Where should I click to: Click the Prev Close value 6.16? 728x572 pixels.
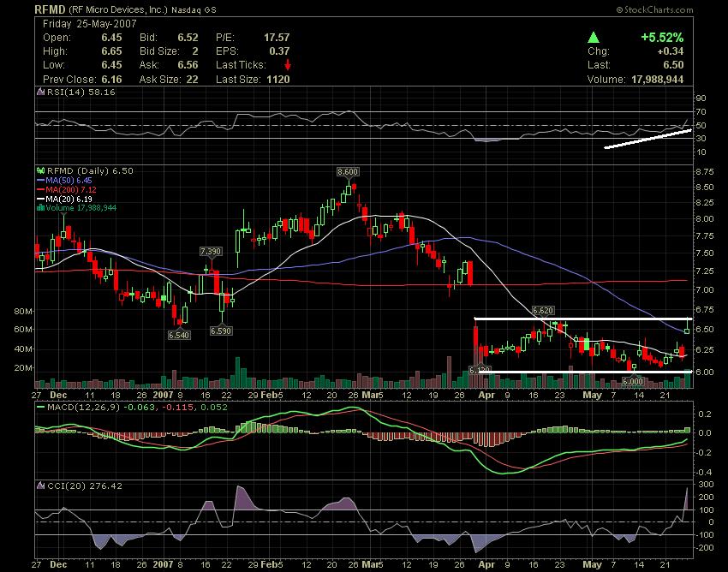coord(111,80)
